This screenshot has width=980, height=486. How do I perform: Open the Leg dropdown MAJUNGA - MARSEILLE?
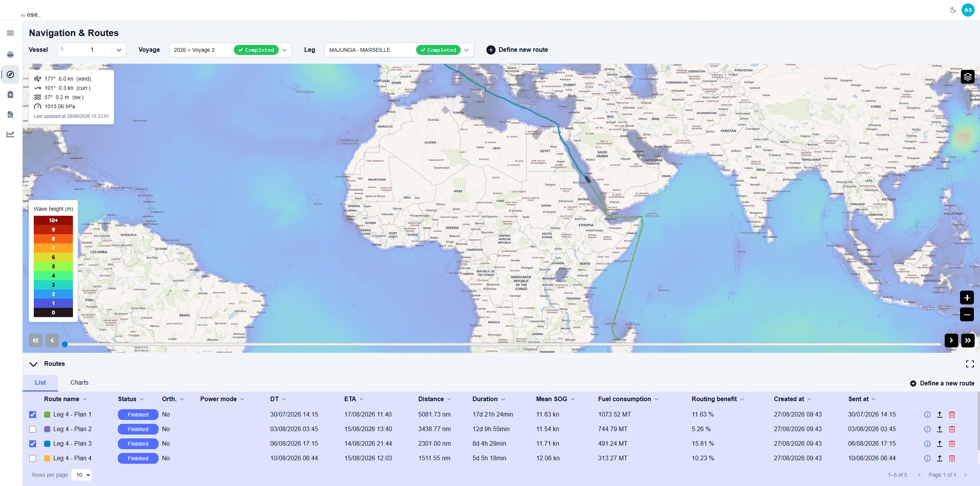pyautogui.click(x=399, y=50)
